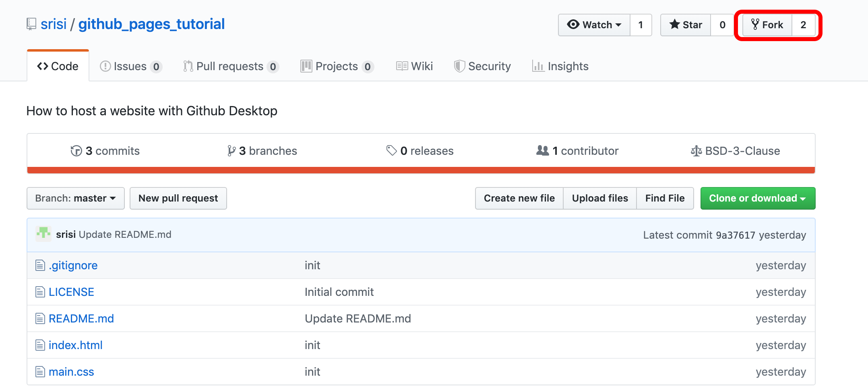
Task: Click the scales icon next to BSD-3-Clause
Action: 696,151
